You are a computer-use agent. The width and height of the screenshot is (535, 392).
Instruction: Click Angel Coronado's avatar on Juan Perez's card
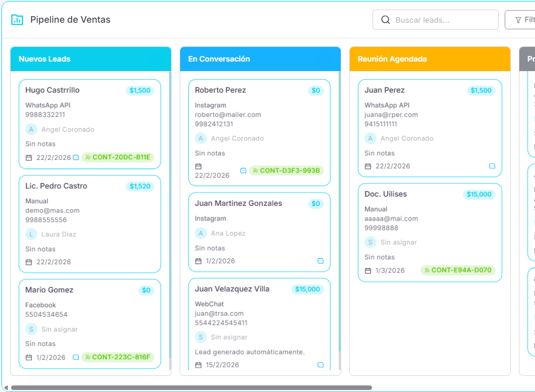click(x=371, y=138)
